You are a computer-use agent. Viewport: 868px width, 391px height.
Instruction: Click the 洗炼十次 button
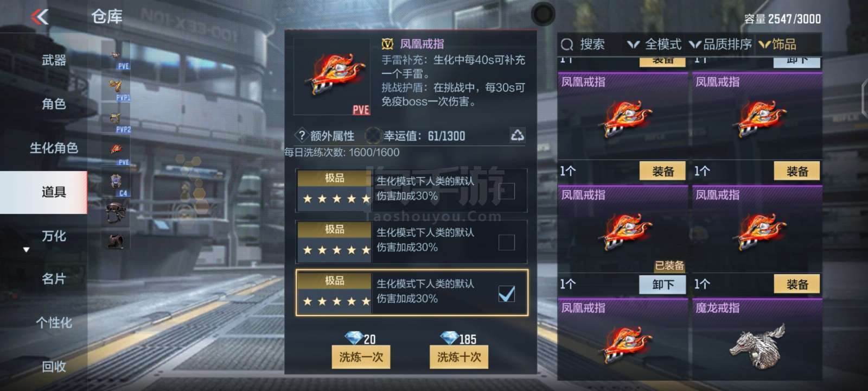(459, 357)
